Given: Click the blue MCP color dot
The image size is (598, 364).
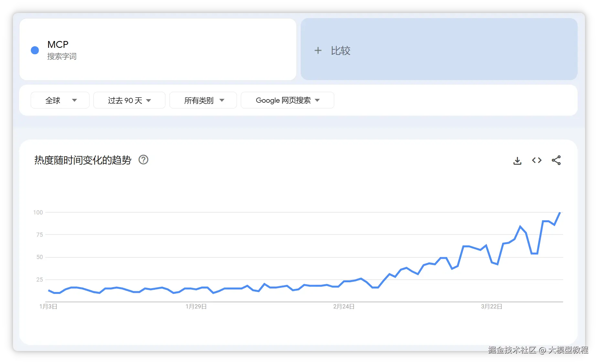Looking at the screenshot, I should (x=35, y=50).
